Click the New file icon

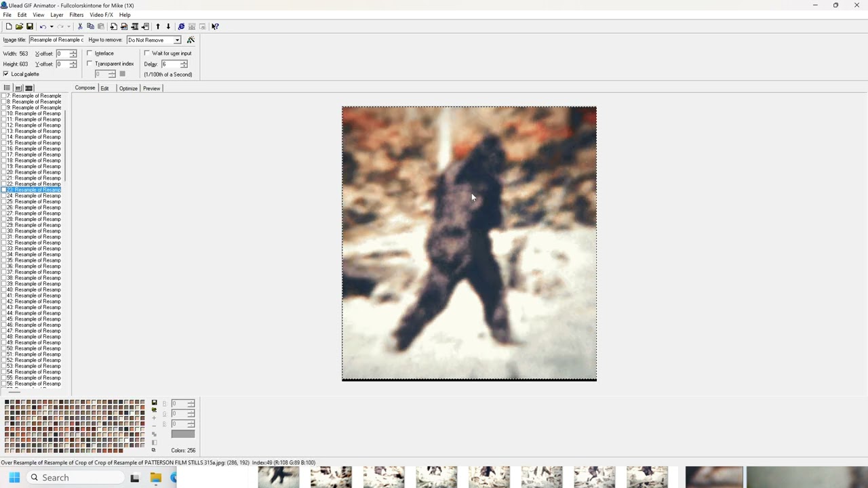coord(9,26)
